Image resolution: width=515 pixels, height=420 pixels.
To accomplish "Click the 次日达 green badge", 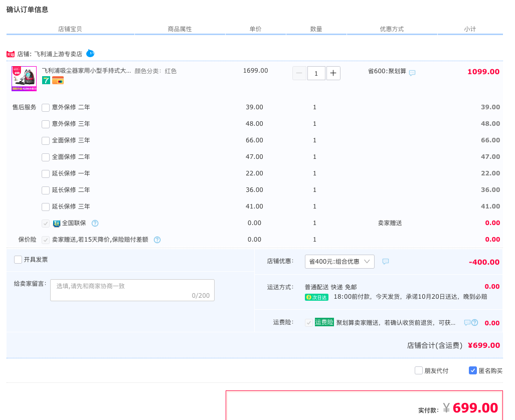I will click(x=316, y=297).
